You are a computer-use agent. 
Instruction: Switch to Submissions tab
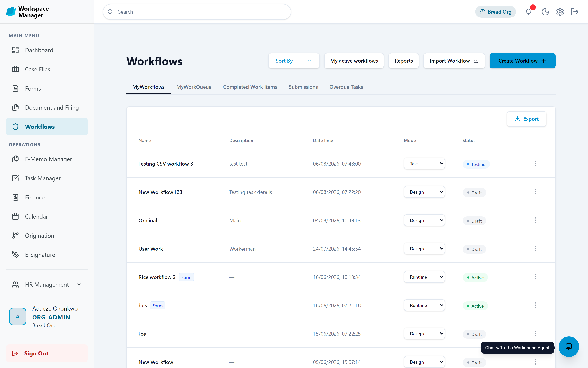(x=303, y=87)
